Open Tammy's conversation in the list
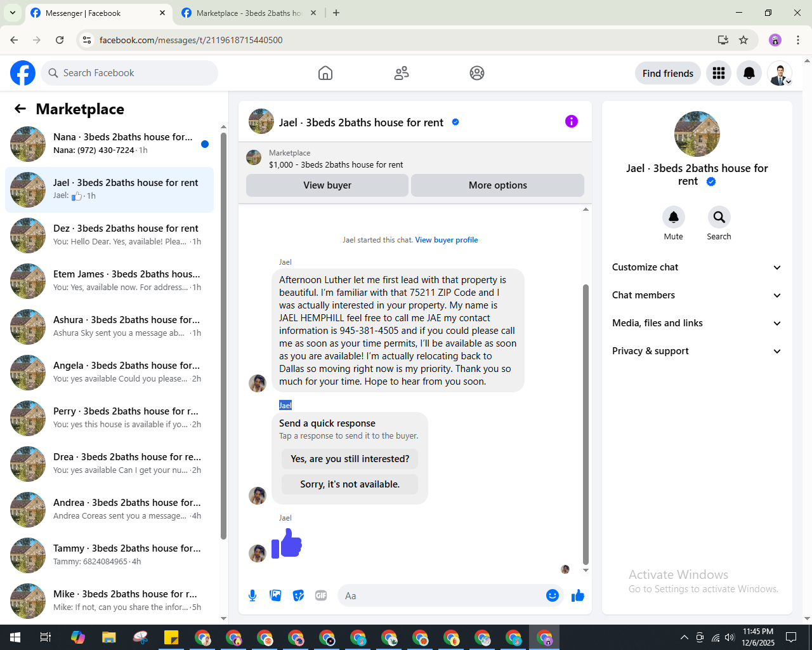This screenshot has height=650, width=812. point(109,555)
